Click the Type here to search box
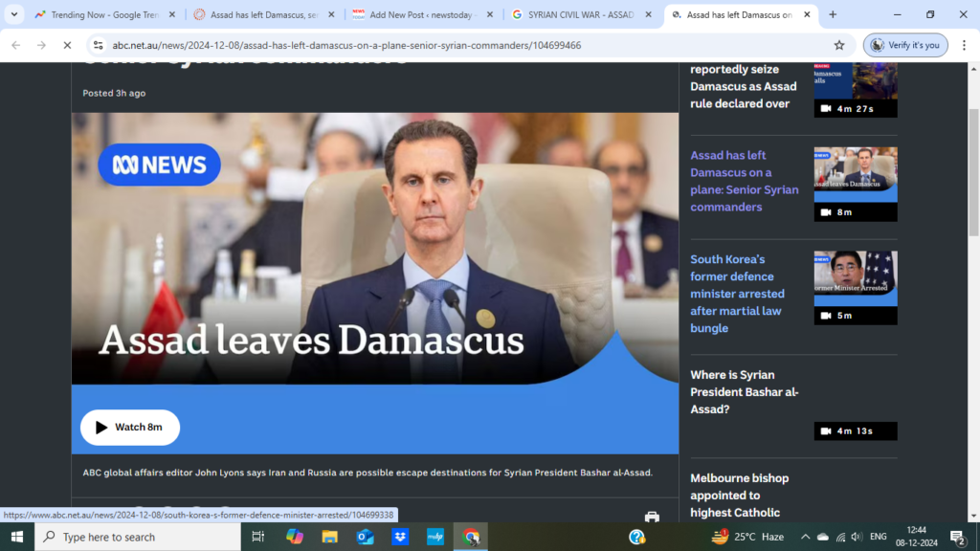 [138, 537]
